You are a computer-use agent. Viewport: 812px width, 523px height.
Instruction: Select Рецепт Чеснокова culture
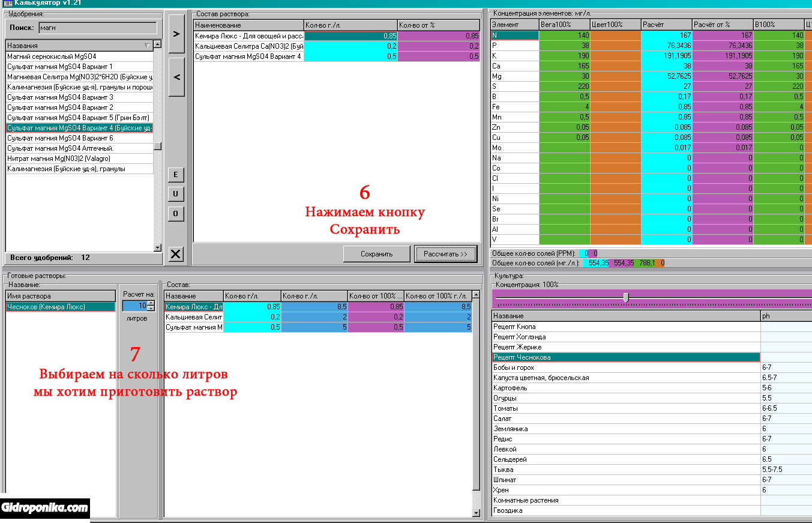626,357
